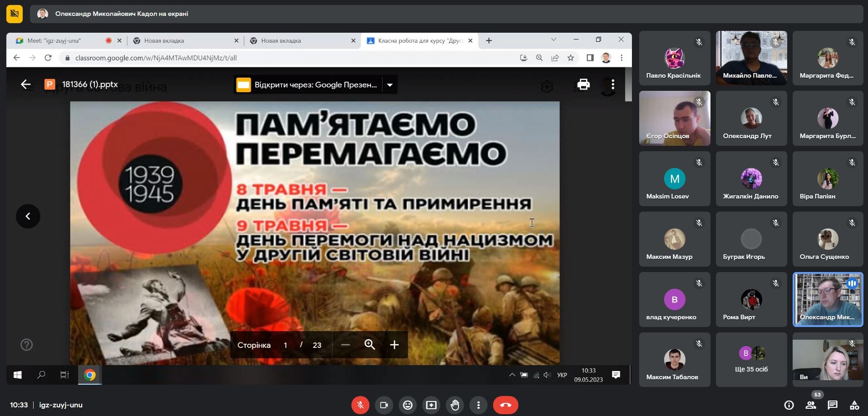The width and height of the screenshot is (868, 416).
Task: Open the three-dot menu in file viewer
Action: click(x=613, y=84)
